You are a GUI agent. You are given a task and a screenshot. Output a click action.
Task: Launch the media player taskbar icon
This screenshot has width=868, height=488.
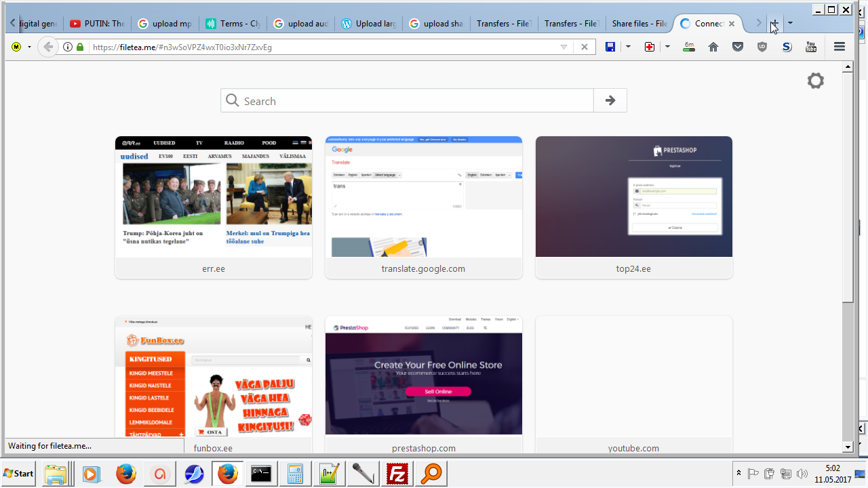click(x=91, y=474)
